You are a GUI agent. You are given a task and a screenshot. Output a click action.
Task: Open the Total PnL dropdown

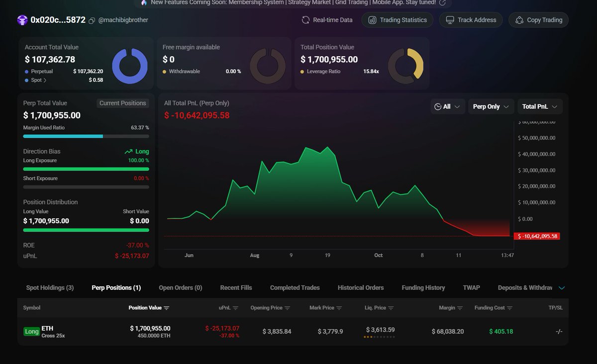[540, 106]
